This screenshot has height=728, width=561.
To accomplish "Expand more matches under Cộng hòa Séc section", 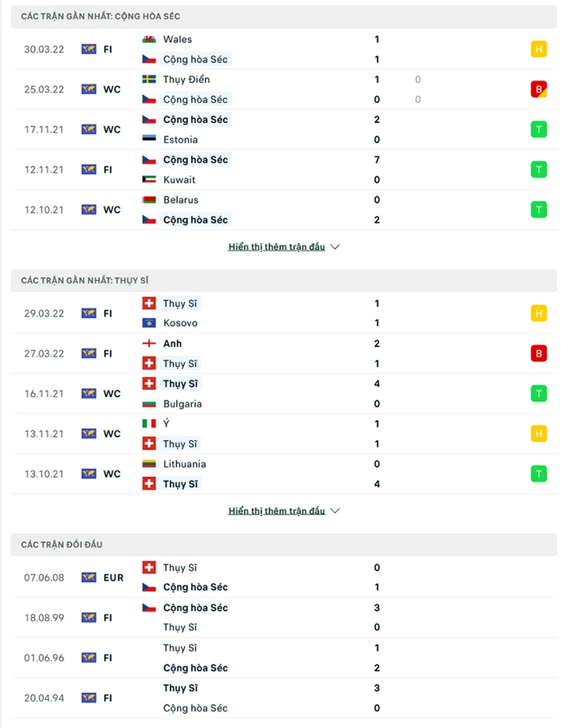I will click(x=284, y=247).
